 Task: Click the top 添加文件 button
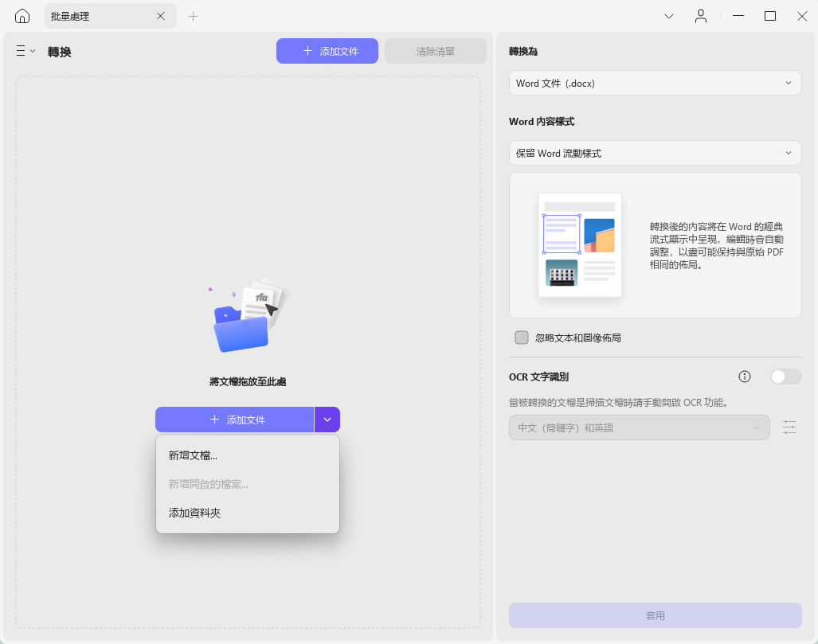[327, 51]
